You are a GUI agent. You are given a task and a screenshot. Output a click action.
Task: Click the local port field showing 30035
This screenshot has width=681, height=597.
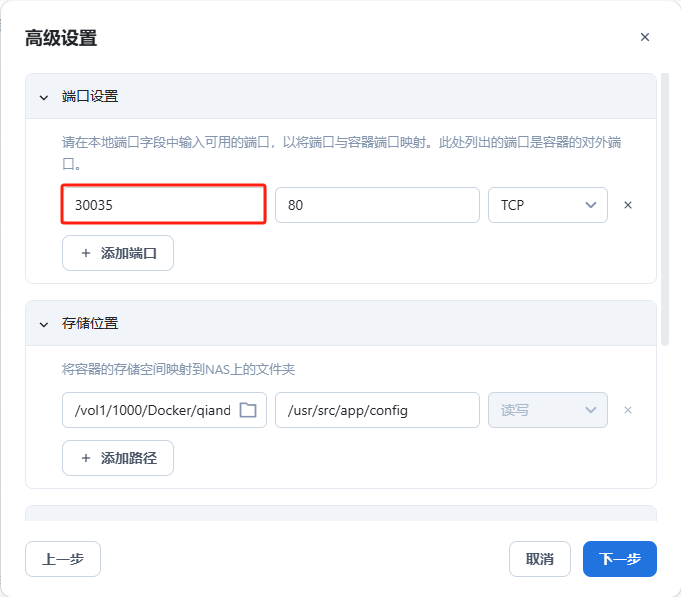[163, 204]
